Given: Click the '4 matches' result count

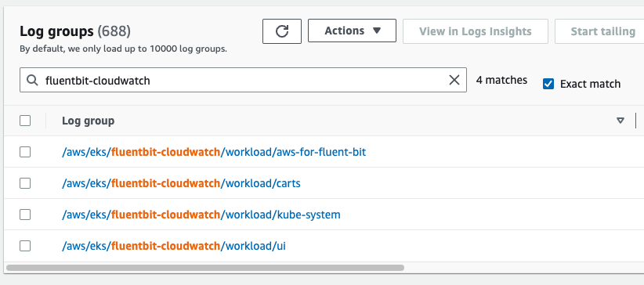Looking at the screenshot, I should [x=501, y=80].
